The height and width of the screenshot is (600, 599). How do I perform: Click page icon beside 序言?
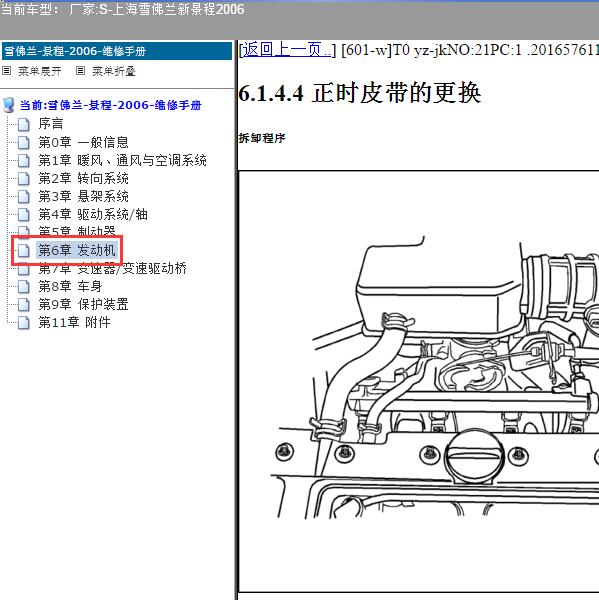tap(24, 124)
